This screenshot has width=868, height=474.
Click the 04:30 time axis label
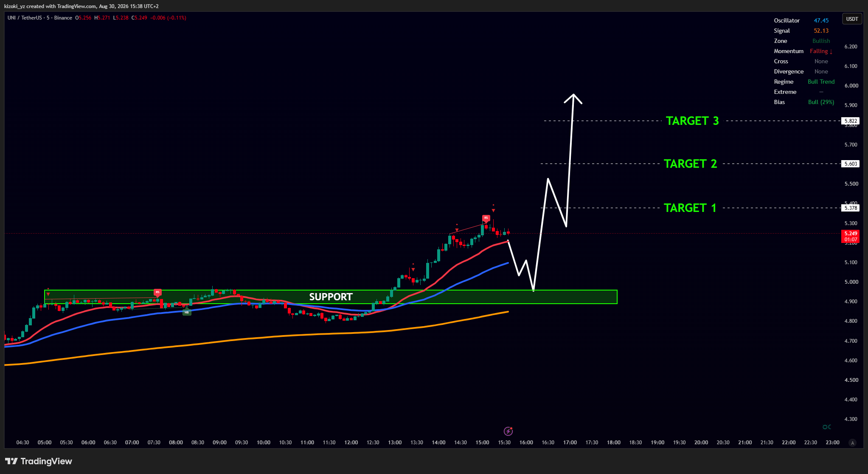[22, 443]
